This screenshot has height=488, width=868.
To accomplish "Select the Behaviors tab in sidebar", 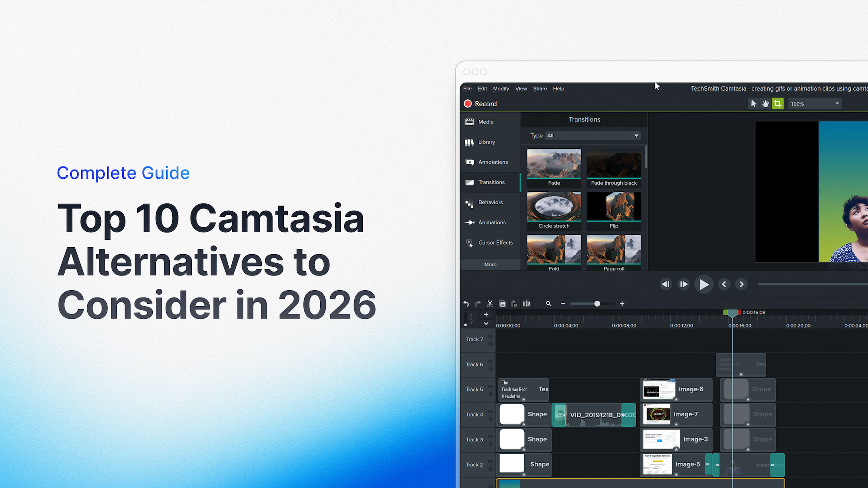I will [490, 203].
